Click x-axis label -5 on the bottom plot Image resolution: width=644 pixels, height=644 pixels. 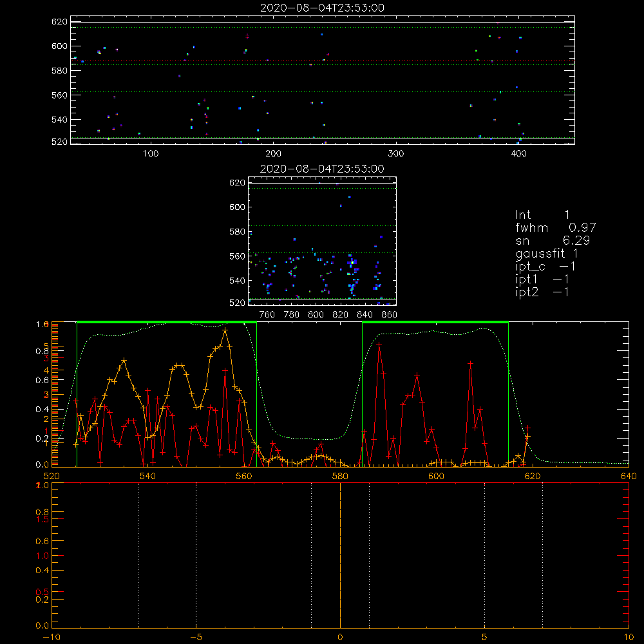(196, 637)
